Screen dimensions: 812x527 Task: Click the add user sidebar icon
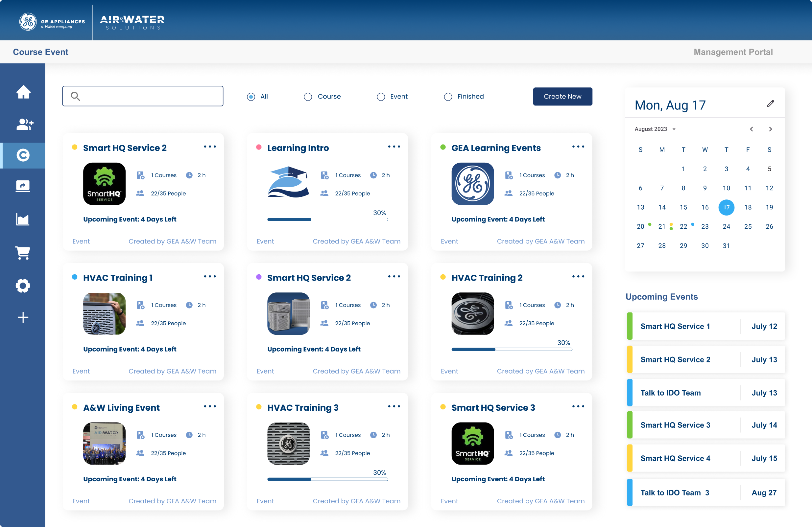click(24, 124)
